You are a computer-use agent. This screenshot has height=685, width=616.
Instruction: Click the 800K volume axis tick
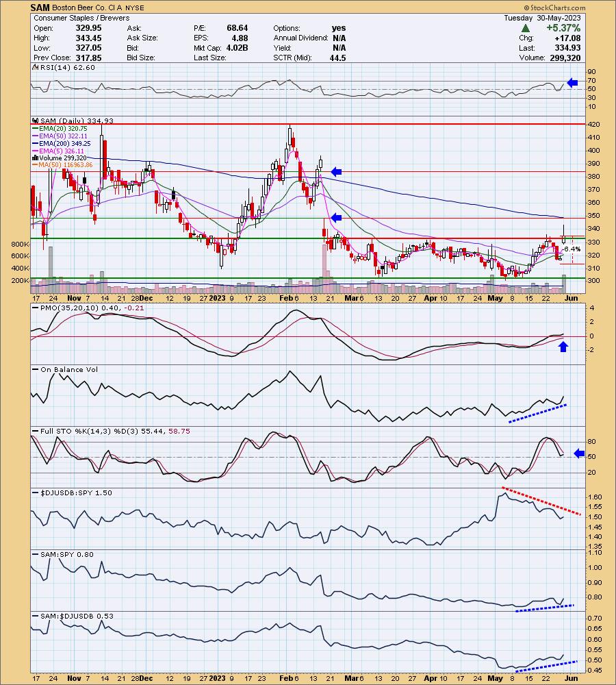click(x=21, y=244)
